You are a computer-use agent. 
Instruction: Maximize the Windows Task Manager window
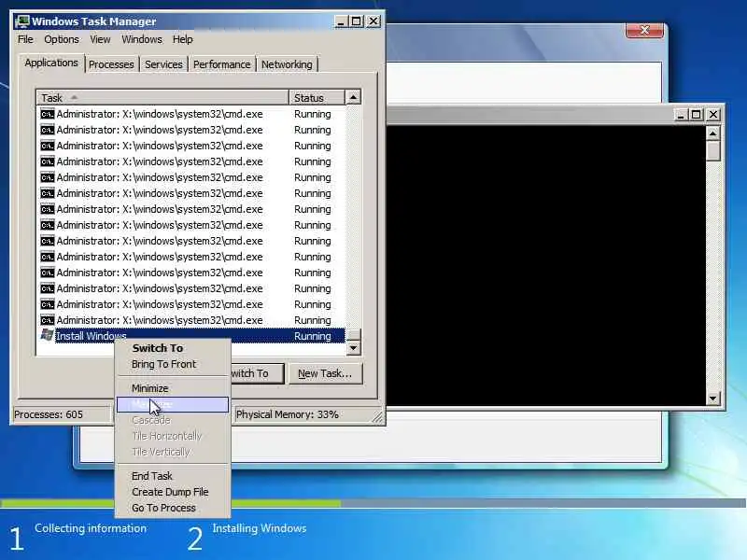(357, 21)
